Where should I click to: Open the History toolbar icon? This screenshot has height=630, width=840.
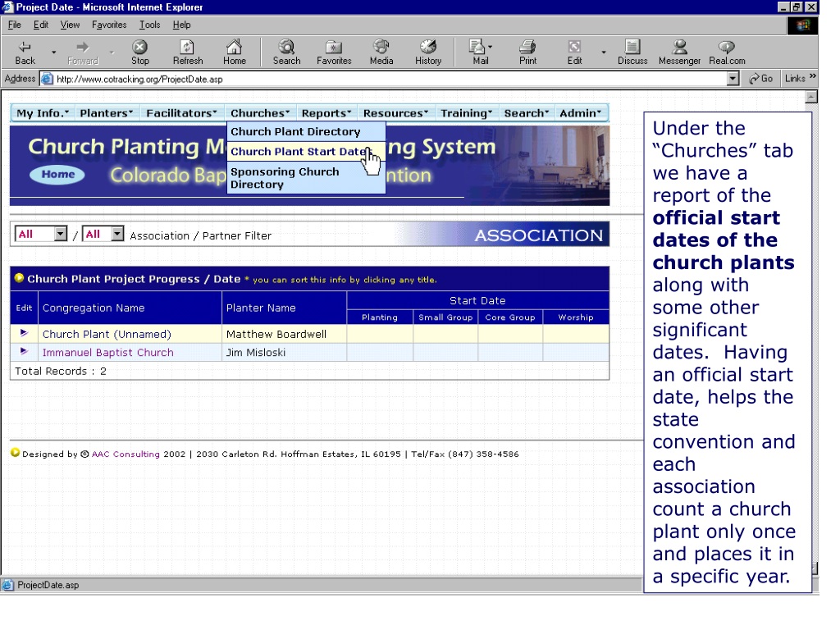pyautogui.click(x=428, y=47)
